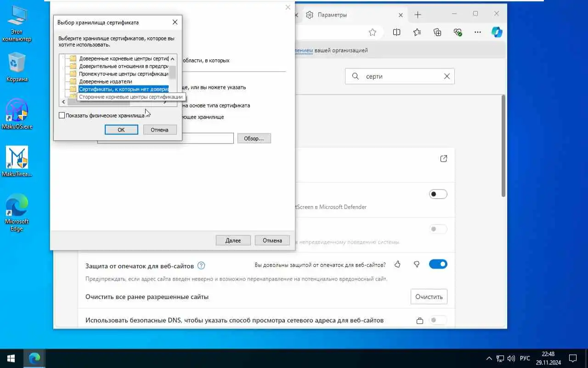The width and height of the screenshot is (588, 368).
Task: Select Сторонние корневые центры сертификации entry
Action: [131, 97]
